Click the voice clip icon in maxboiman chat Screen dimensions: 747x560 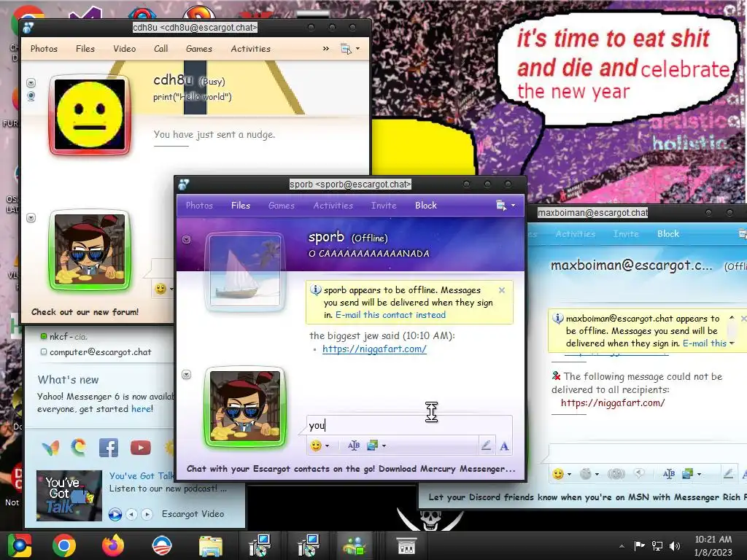point(639,473)
